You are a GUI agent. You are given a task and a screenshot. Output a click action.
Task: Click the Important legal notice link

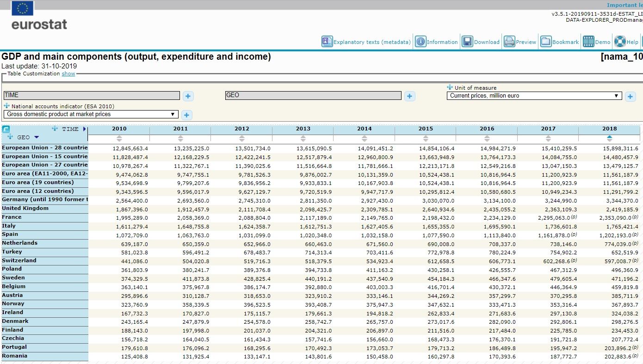coord(624,5)
